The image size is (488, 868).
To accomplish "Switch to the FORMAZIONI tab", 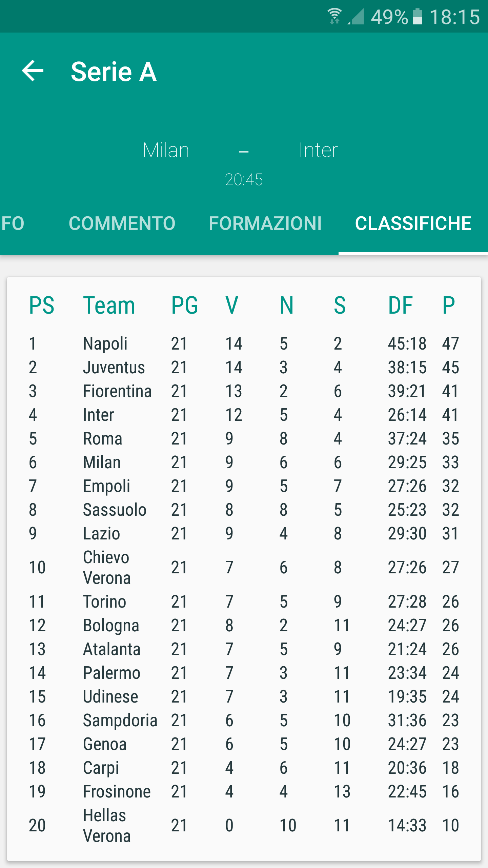I will [265, 223].
